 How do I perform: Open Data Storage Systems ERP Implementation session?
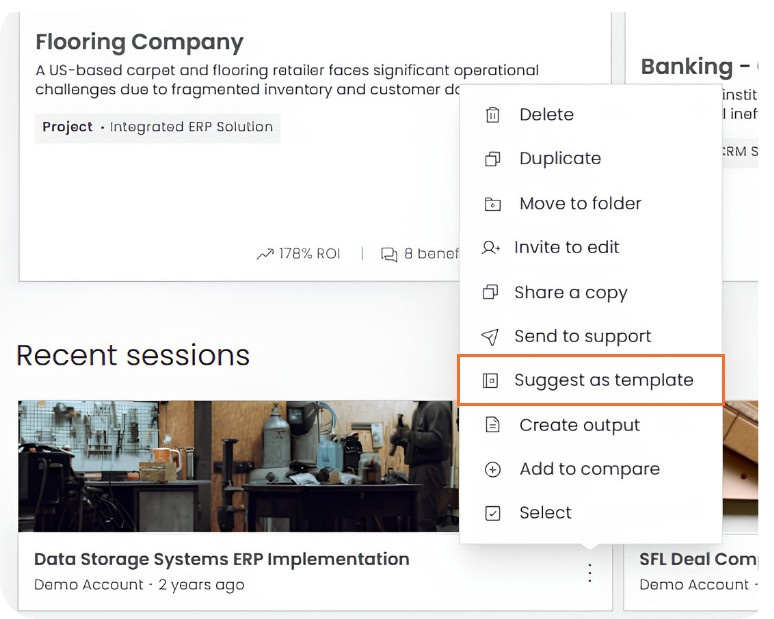click(x=222, y=559)
